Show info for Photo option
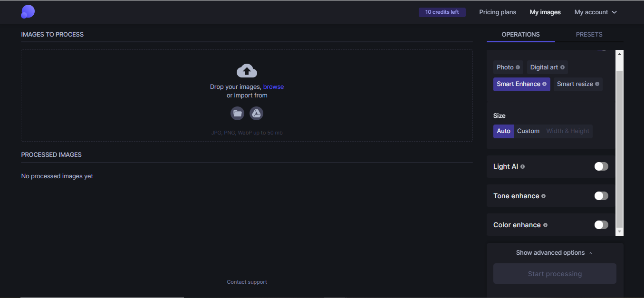The width and height of the screenshot is (644, 298). (x=518, y=67)
